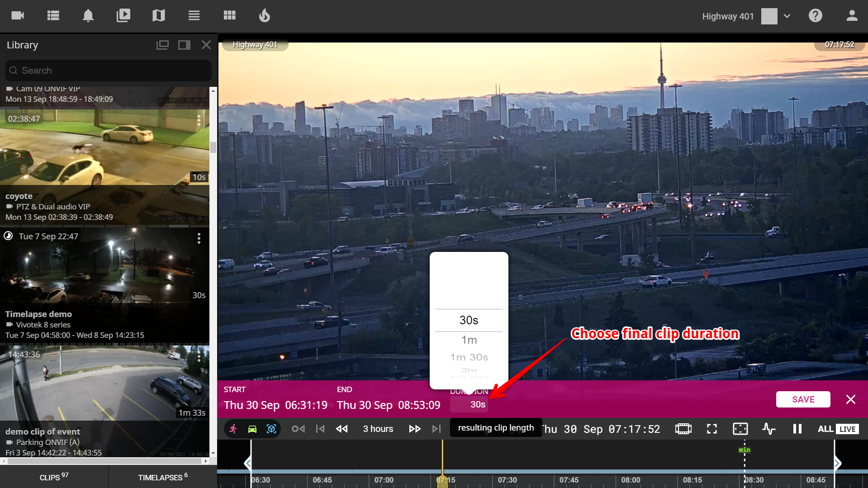The image size is (868, 488).
Task: Open the camera view icon in top bar
Action: tap(18, 16)
